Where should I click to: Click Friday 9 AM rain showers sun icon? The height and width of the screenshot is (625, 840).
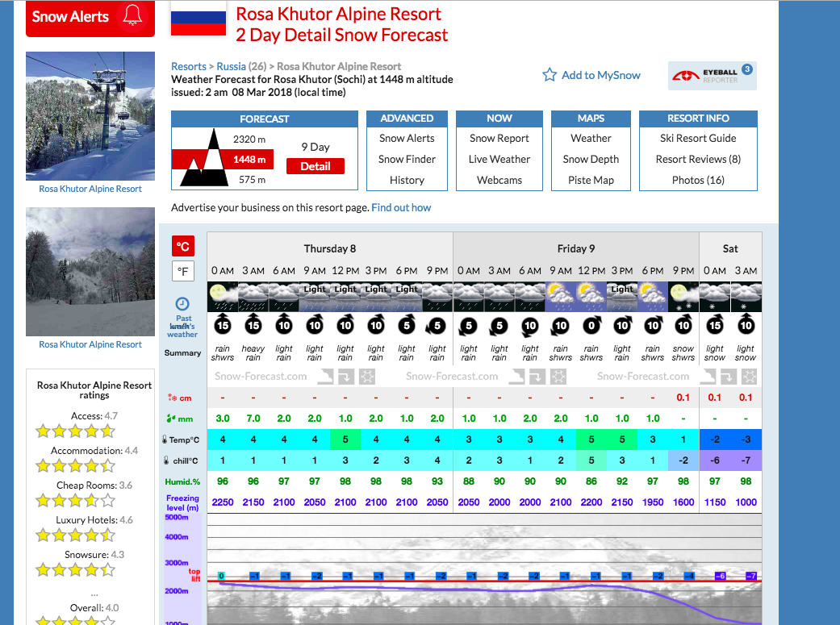[x=560, y=298]
